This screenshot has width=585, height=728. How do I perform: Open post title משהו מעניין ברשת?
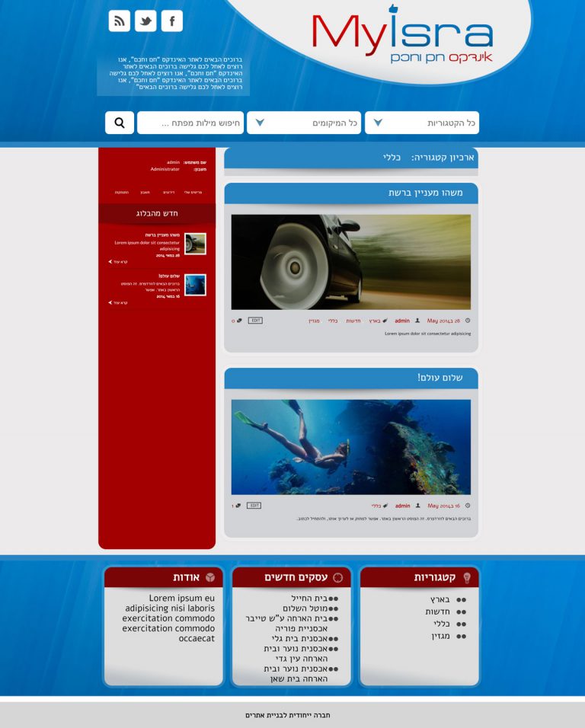[x=425, y=193]
